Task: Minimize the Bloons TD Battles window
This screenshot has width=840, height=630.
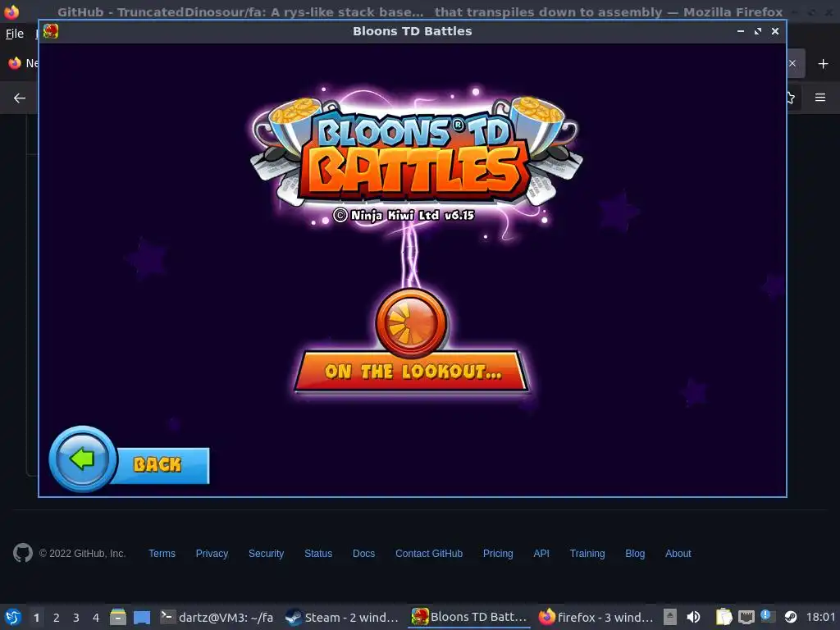Action: (741, 31)
